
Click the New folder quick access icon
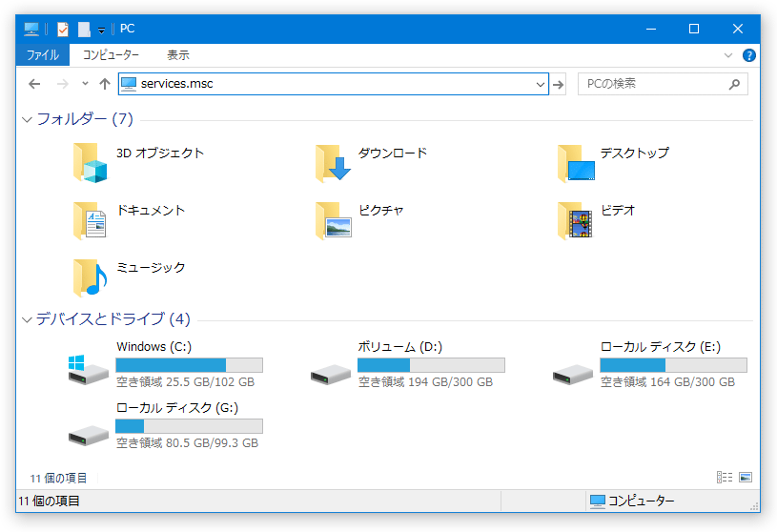click(x=84, y=30)
